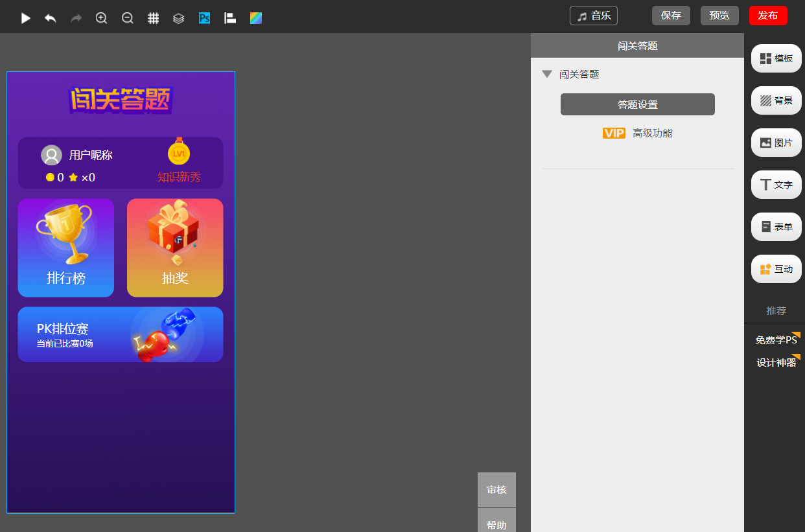Select the PK排位赛 banner
805x532 pixels.
pyautogui.click(x=121, y=334)
